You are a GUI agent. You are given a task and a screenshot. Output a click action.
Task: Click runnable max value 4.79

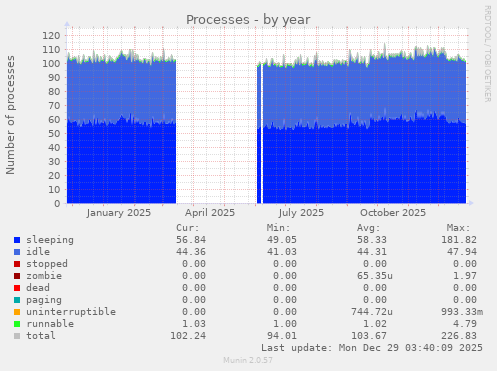[465, 324]
